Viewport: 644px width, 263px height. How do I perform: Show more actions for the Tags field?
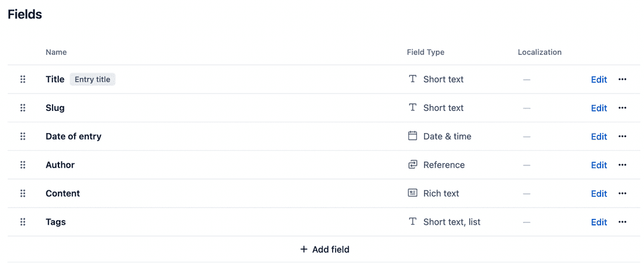tap(623, 222)
